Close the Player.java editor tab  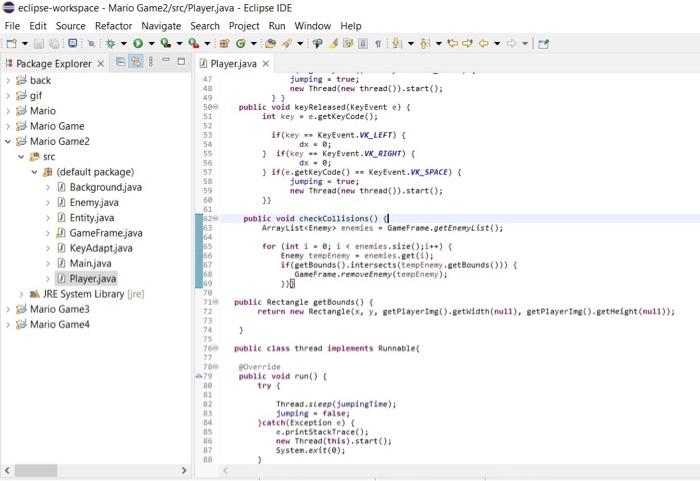(266, 64)
